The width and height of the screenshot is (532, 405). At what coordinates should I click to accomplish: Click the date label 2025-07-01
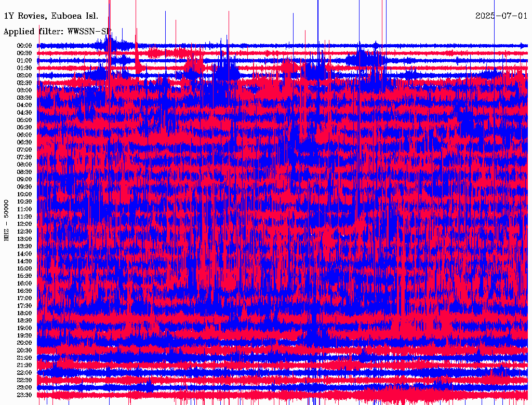[x=501, y=16]
